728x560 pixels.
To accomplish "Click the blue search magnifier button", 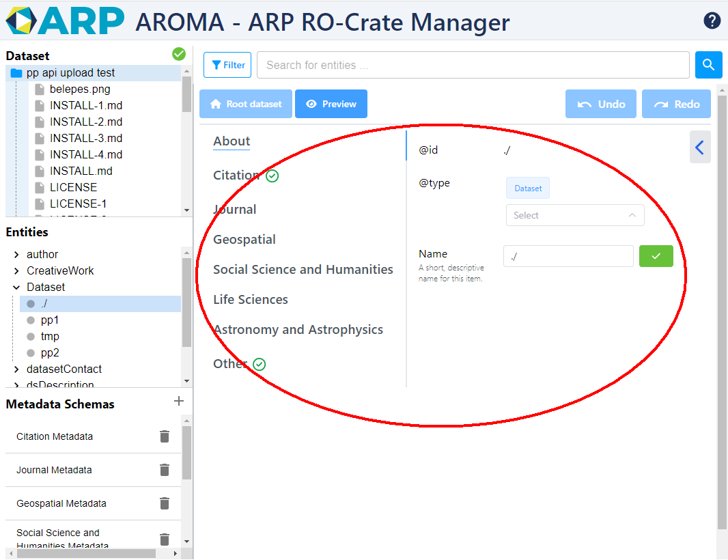I will pyautogui.click(x=708, y=65).
